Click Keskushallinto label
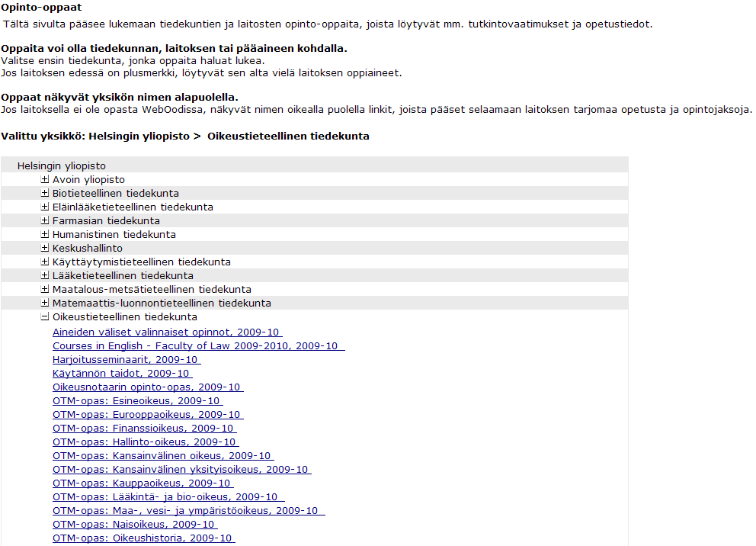 tap(88, 248)
